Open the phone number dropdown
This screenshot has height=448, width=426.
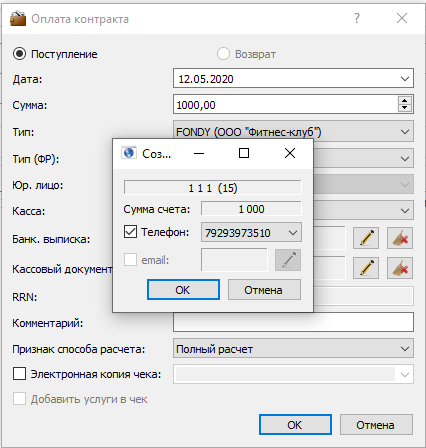(293, 232)
